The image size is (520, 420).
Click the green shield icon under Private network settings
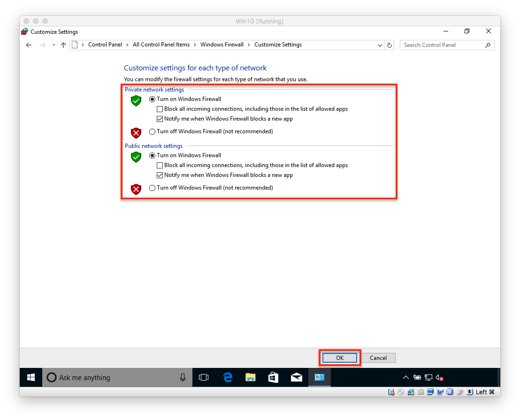pyautogui.click(x=136, y=101)
